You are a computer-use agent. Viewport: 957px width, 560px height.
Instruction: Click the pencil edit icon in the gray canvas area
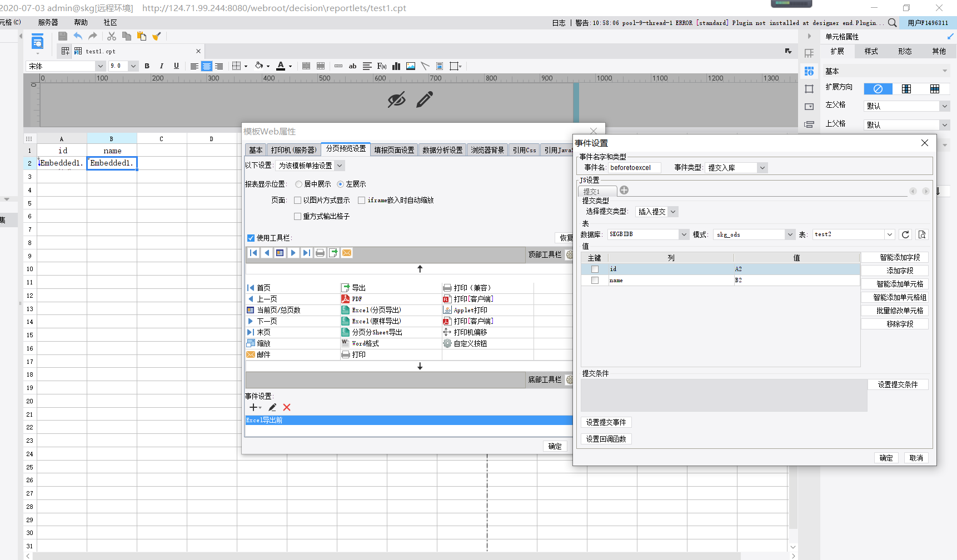point(425,100)
